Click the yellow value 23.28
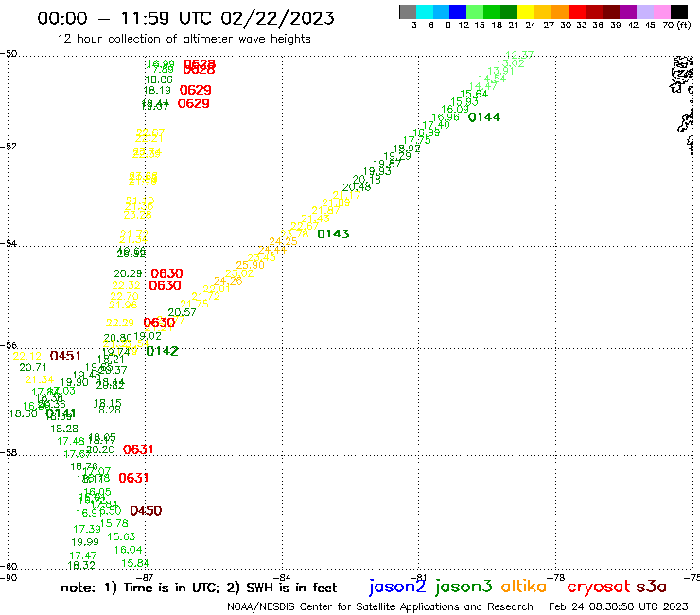700x615 pixels. coord(137,215)
